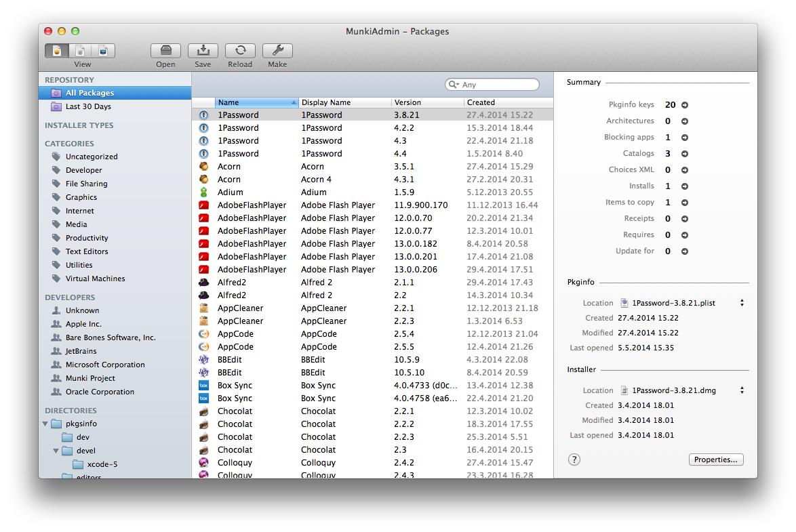Click the search magnifier dropdown icon
The width and height of the screenshot is (796, 532).
[x=454, y=85]
